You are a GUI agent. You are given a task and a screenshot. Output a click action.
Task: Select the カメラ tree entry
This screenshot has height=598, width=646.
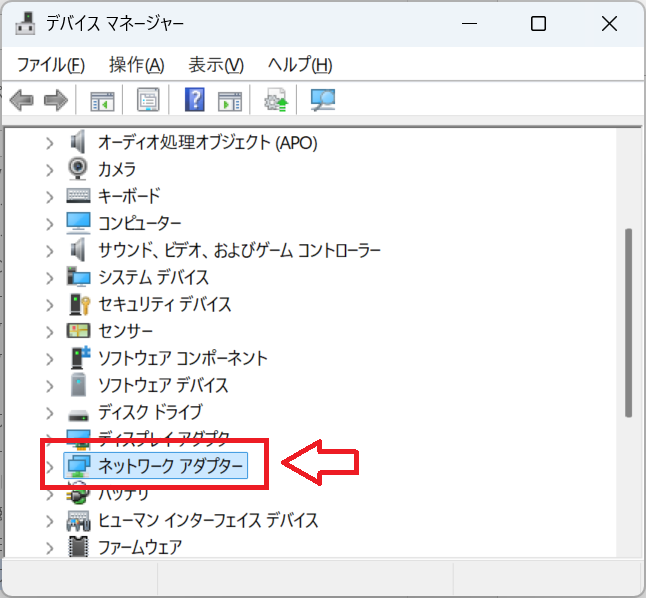[117, 170]
